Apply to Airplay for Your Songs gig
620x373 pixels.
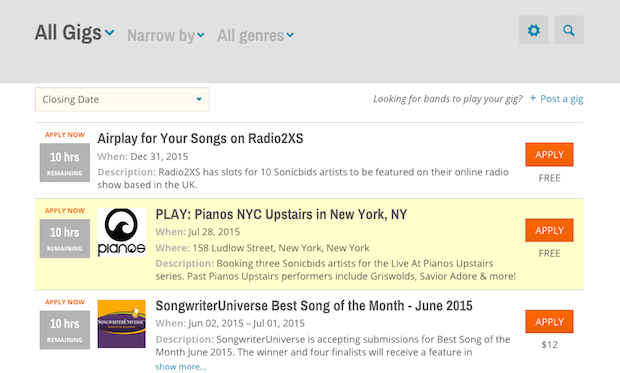click(549, 155)
